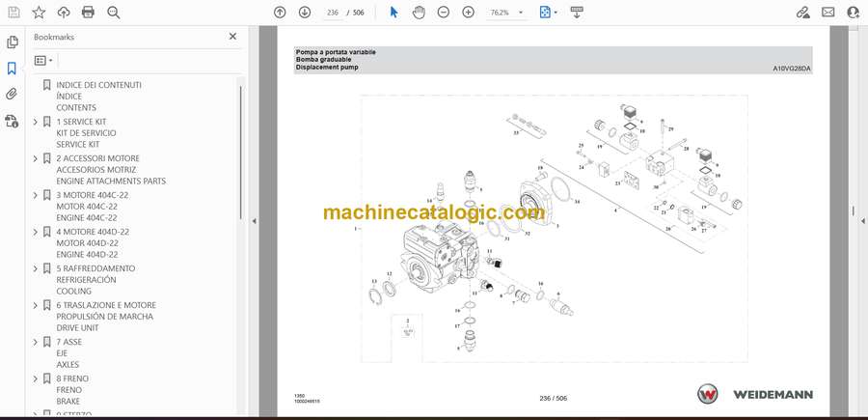Click the A10VG28DA model label
The width and height of the screenshot is (868, 420).
(792, 69)
